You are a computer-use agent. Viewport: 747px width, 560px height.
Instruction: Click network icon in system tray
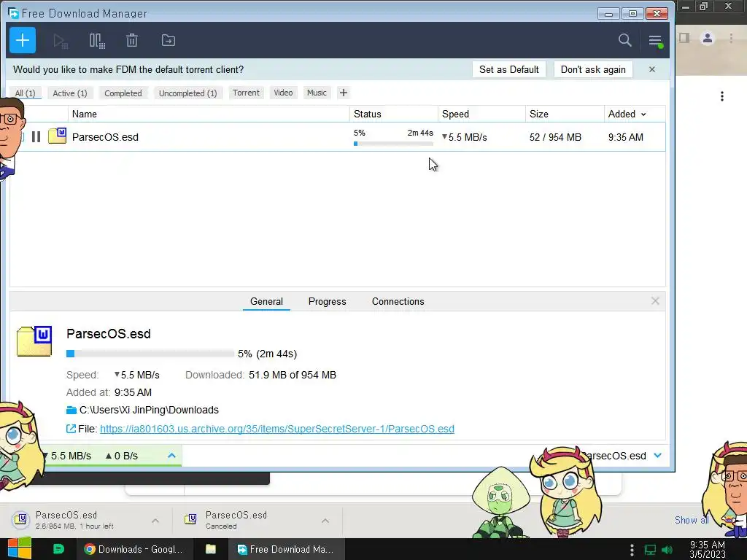(650, 550)
